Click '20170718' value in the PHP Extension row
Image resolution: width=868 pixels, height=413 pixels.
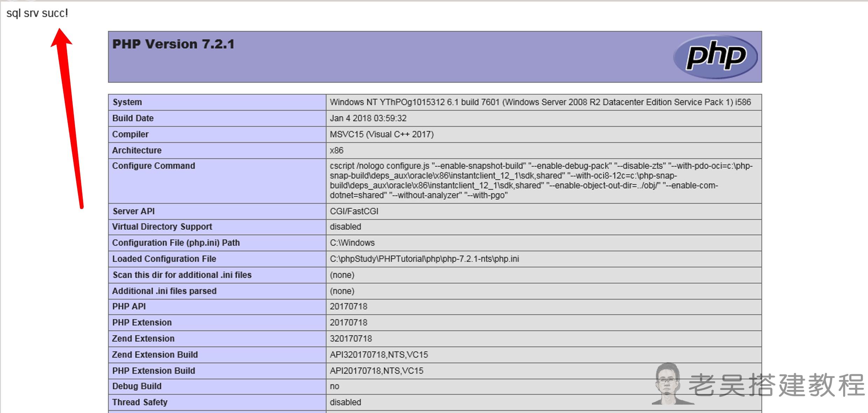[349, 323]
